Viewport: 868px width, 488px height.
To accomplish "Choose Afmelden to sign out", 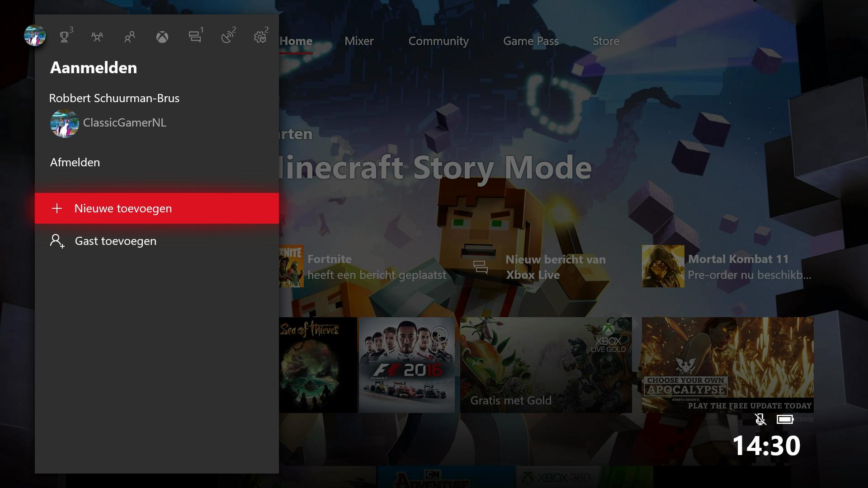I will pyautogui.click(x=75, y=162).
